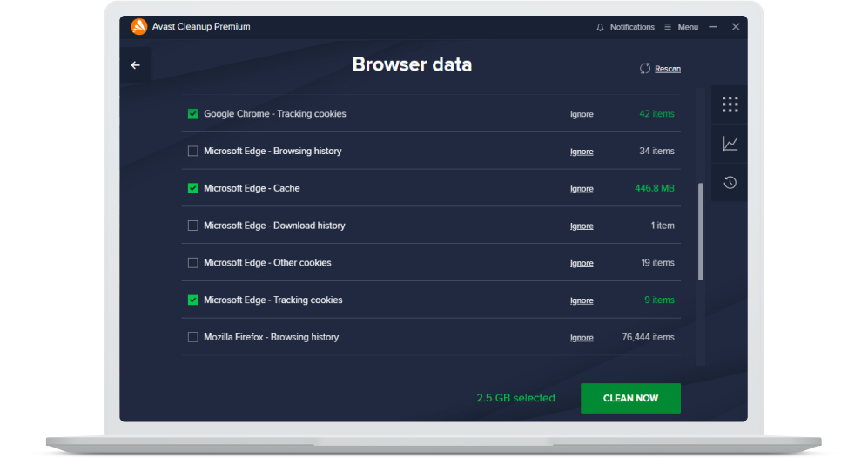The image size is (868, 458).
Task: Ignore Microsoft Edge download history
Action: tap(582, 226)
